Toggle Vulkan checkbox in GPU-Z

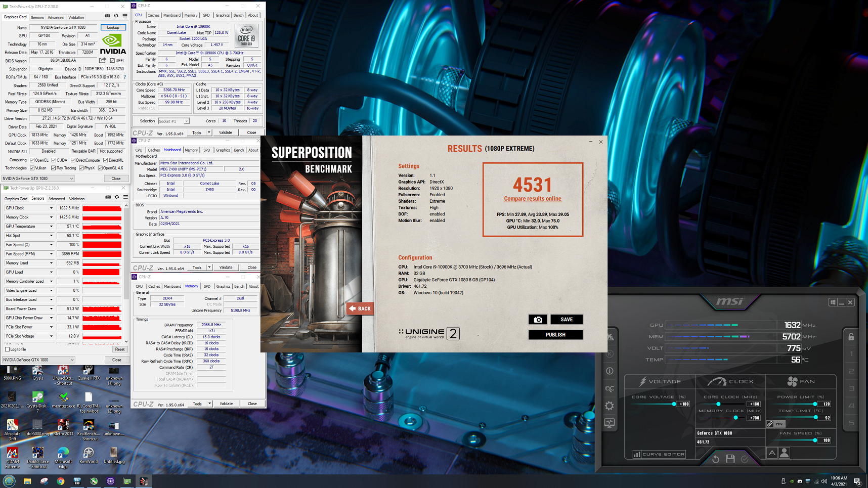[x=32, y=168]
